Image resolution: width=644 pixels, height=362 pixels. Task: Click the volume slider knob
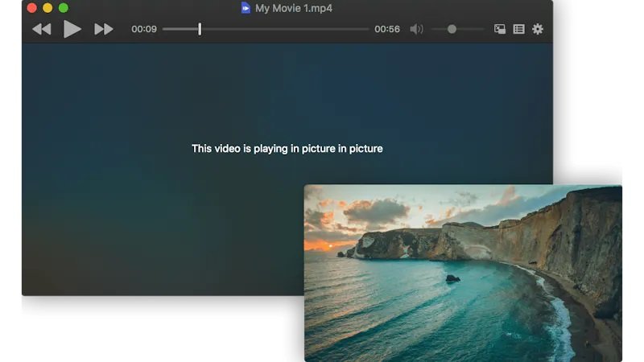(452, 29)
